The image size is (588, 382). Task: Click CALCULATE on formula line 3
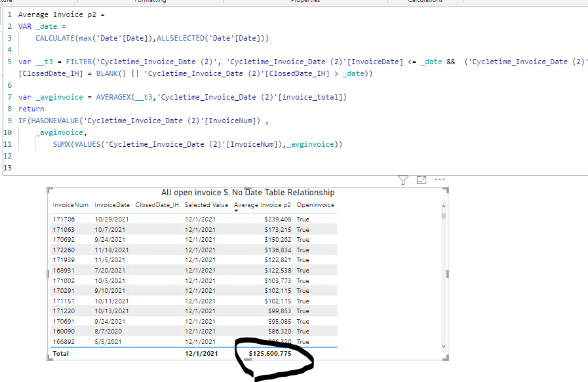[x=55, y=38]
